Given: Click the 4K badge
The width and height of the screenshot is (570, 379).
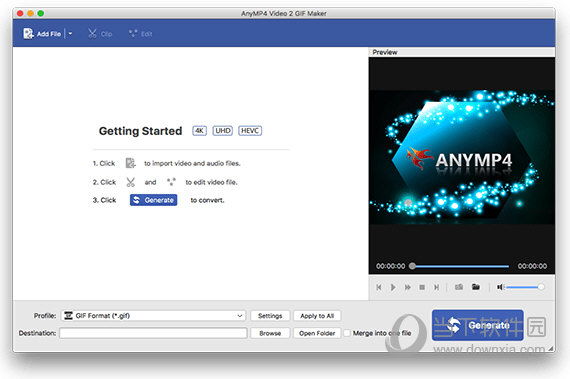Looking at the screenshot, I should pos(199,131).
